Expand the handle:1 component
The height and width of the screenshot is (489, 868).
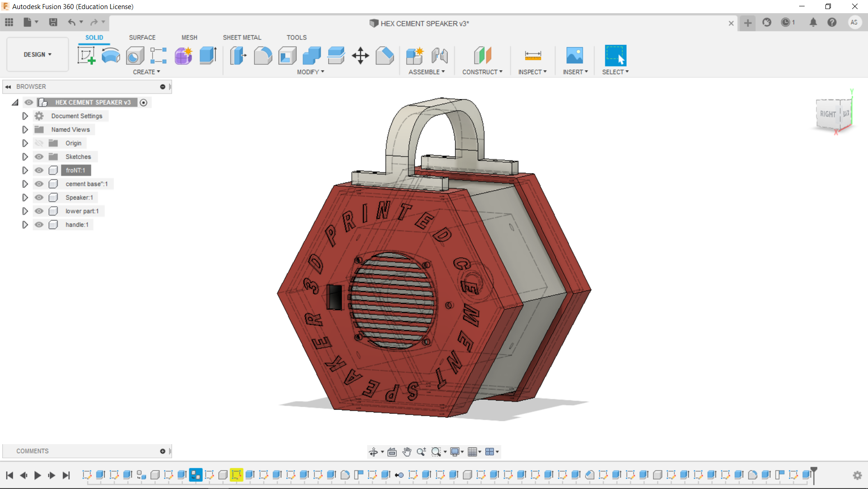pyautogui.click(x=25, y=225)
